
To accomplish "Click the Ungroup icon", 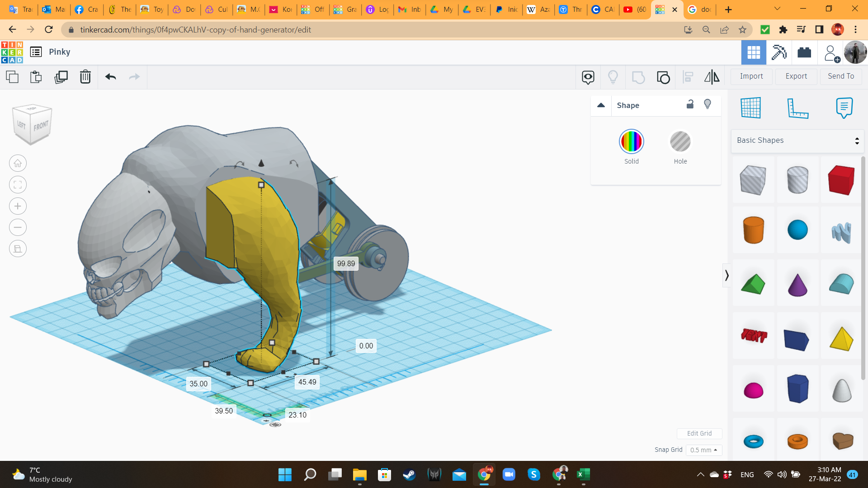I will click(663, 77).
